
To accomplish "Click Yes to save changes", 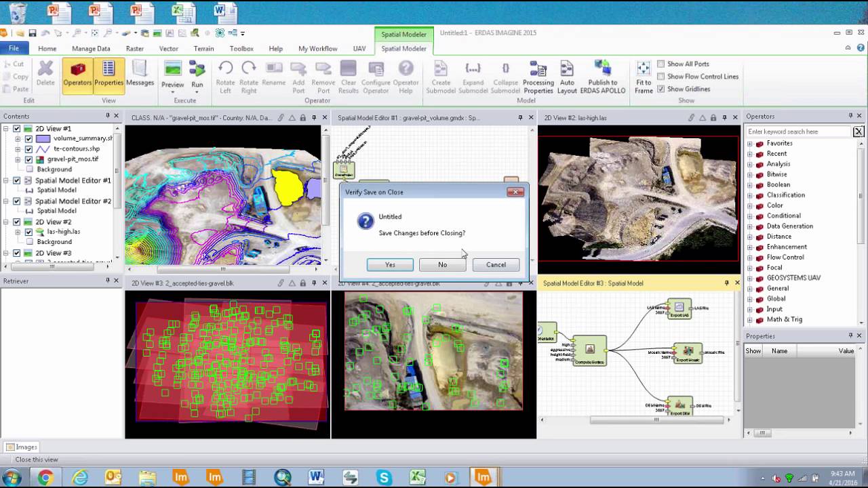I will tap(390, 265).
